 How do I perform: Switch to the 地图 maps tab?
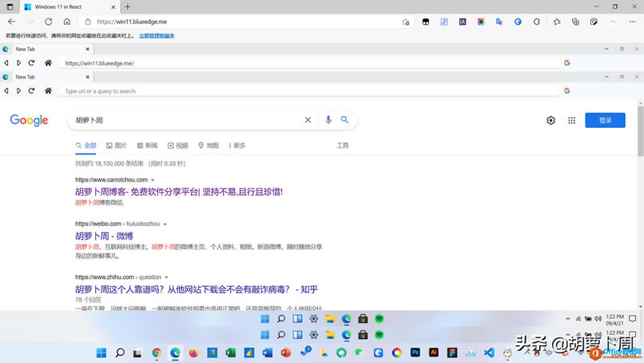(209, 146)
